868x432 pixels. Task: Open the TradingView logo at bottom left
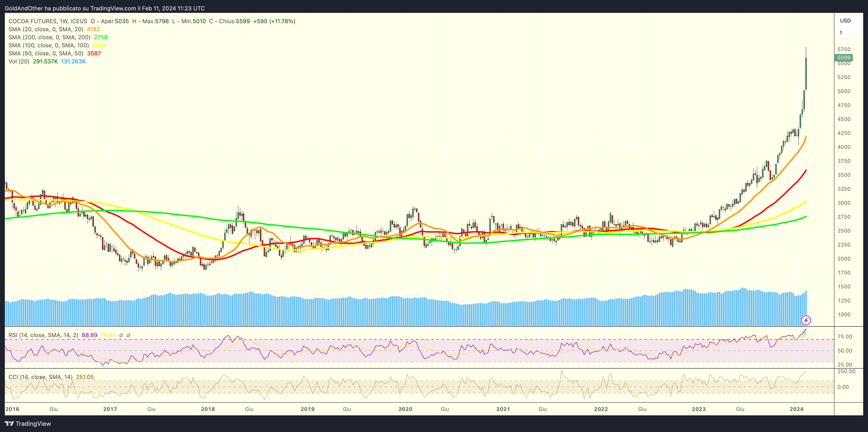click(x=28, y=423)
